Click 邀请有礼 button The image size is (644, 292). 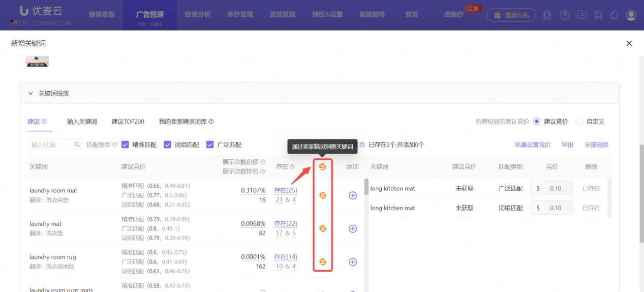511,15
